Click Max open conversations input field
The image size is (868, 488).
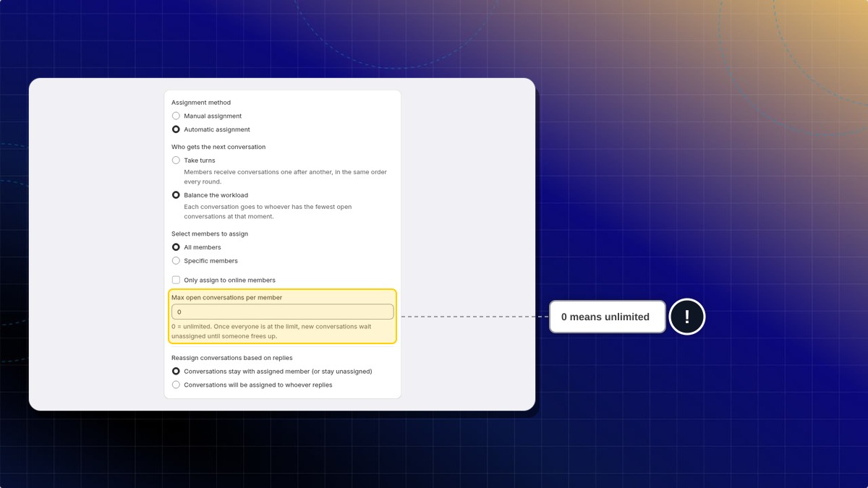[283, 312]
